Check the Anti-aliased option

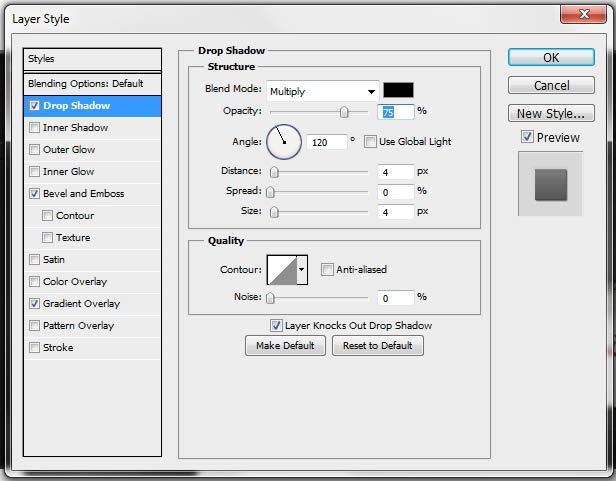point(327,270)
